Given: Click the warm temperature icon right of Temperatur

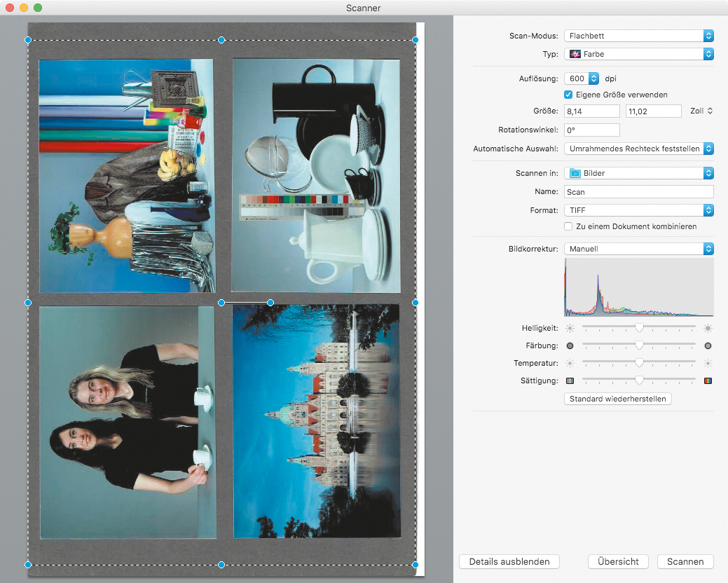Looking at the screenshot, I should point(708,363).
